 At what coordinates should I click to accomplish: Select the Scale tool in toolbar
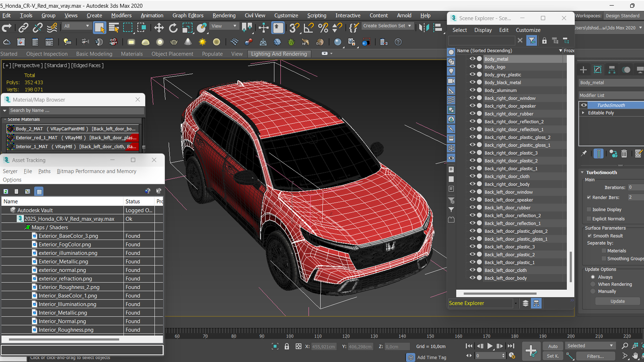click(x=187, y=28)
